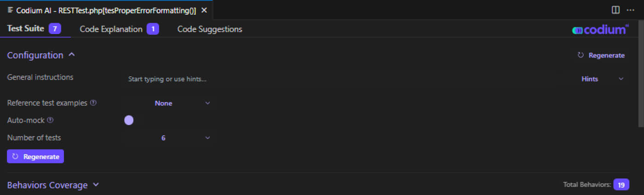Click the Test Suite count badge 7
The image size is (644, 195).
pos(55,29)
